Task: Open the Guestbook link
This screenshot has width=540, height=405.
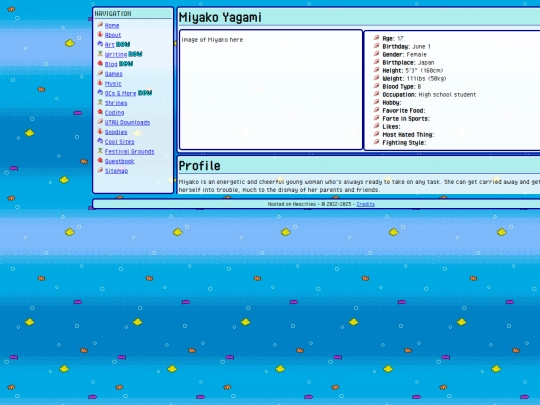Action: click(x=119, y=161)
